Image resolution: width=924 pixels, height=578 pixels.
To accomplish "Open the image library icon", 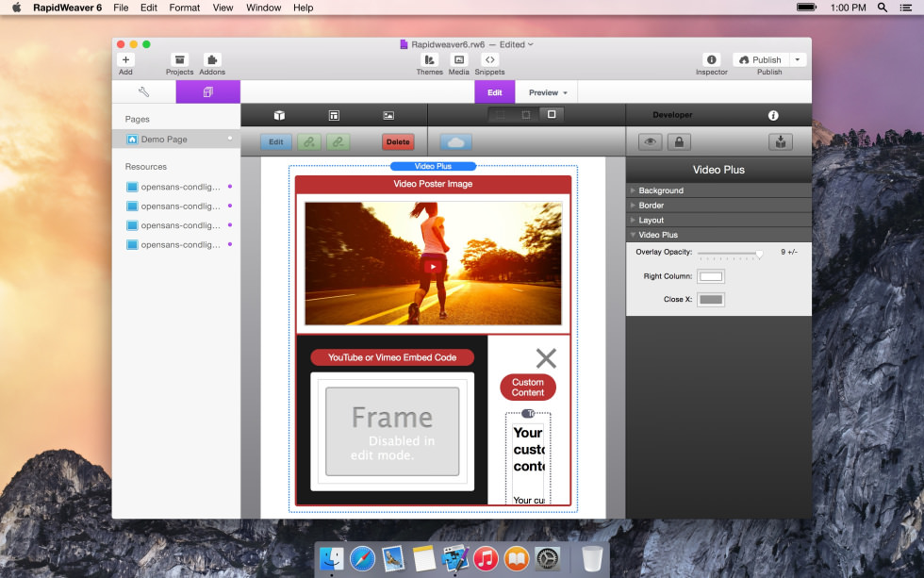I will (x=388, y=115).
